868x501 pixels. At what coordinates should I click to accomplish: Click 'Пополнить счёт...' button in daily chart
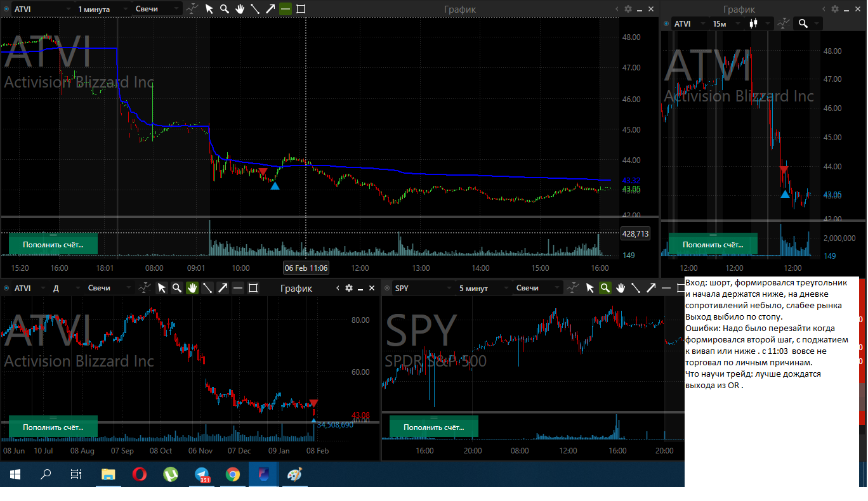click(x=53, y=427)
